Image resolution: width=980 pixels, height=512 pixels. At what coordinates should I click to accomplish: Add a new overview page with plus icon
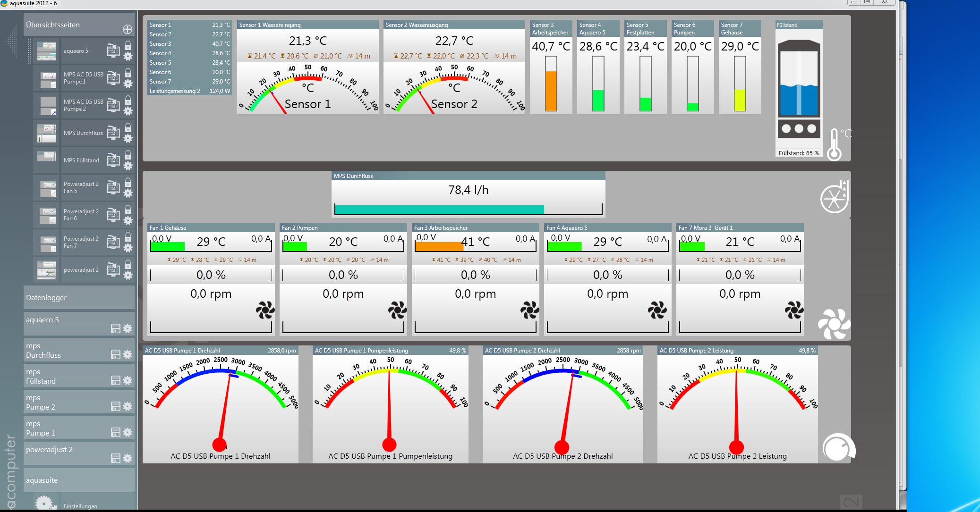(x=128, y=29)
